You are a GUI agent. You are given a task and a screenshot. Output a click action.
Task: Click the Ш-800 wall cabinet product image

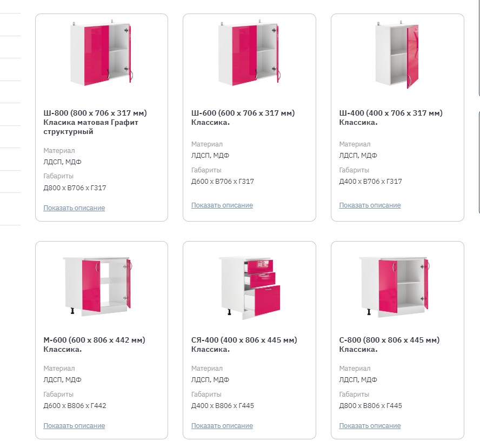(101, 54)
